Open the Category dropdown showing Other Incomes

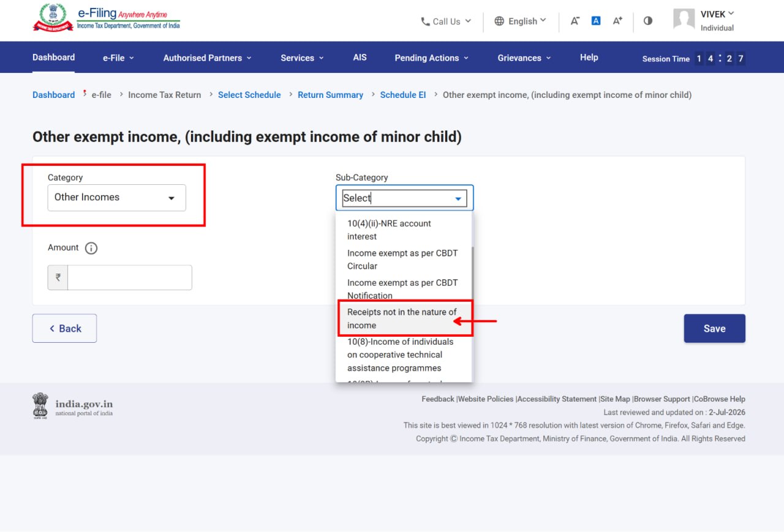(116, 198)
